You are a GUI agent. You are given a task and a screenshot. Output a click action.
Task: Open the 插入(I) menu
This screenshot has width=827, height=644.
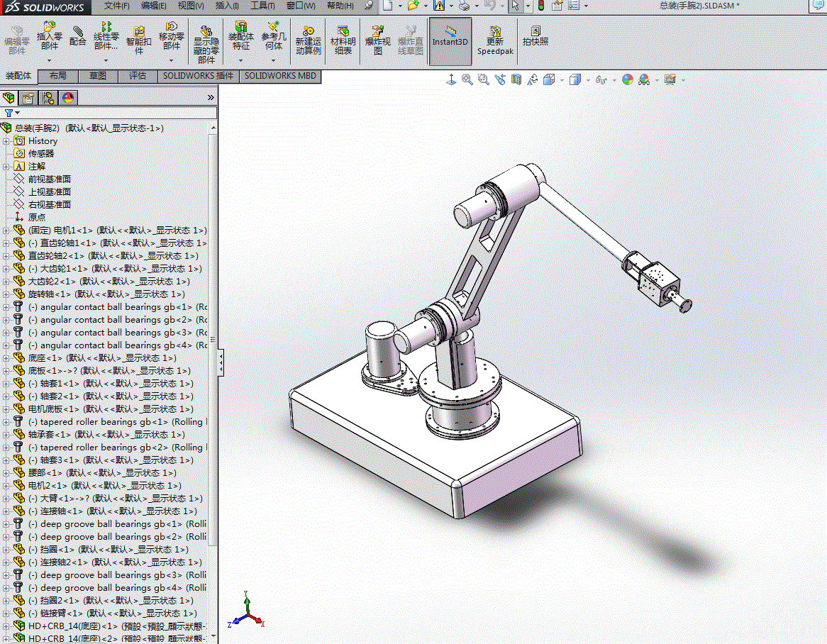point(227,6)
